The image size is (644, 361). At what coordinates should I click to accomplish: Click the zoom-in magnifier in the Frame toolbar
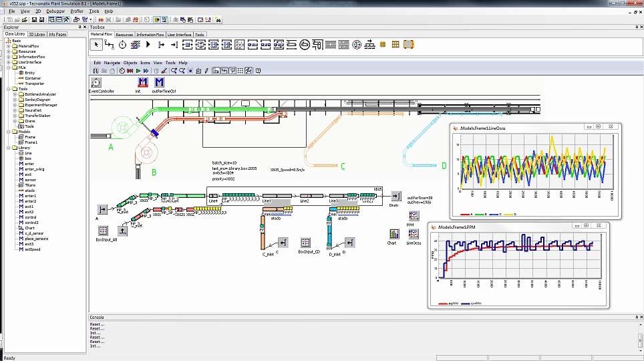point(174,71)
